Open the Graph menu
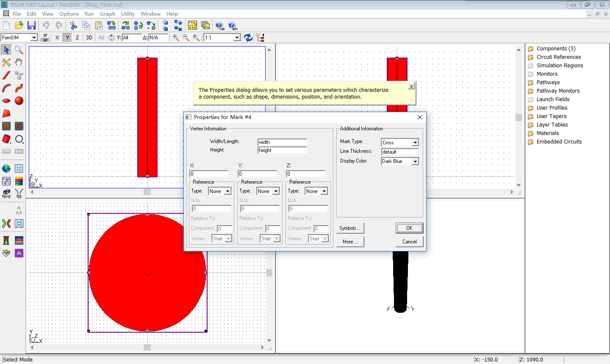 (108, 14)
